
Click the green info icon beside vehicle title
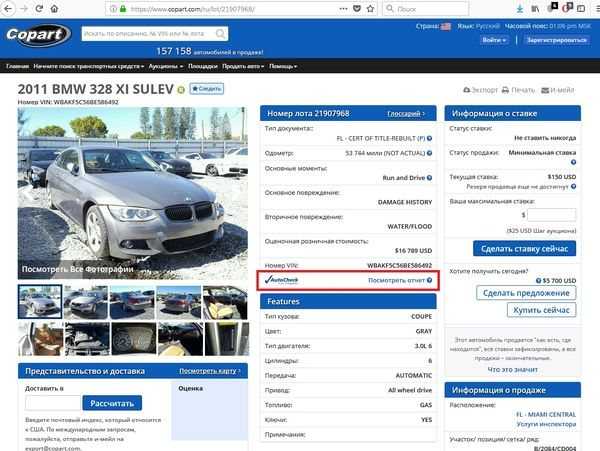point(181,90)
